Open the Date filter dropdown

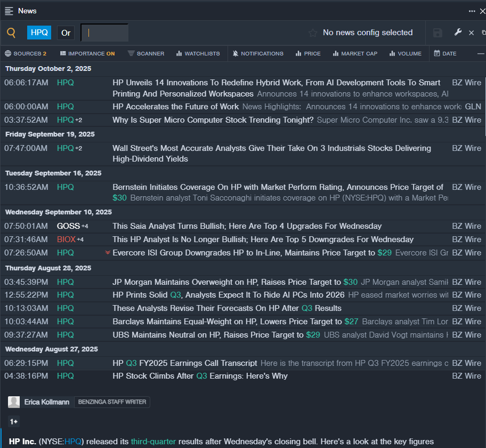(445, 53)
